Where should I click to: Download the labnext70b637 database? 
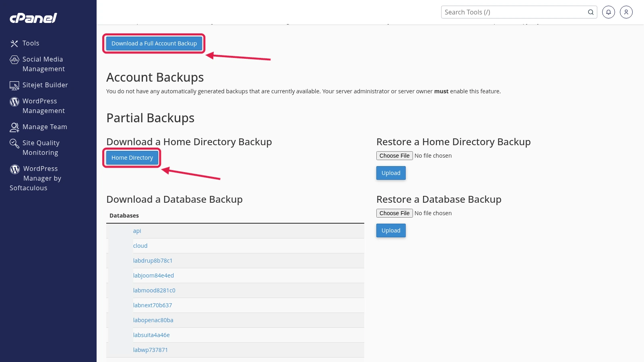[153, 305]
